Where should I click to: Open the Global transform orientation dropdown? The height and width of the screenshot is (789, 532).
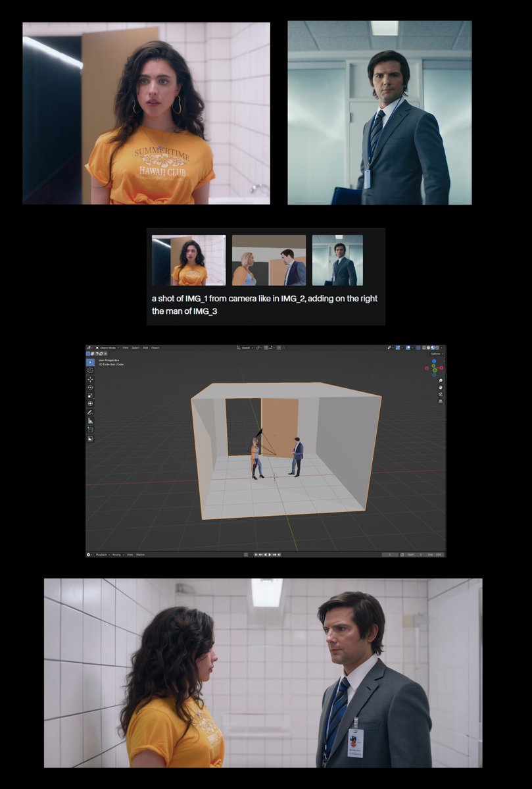[245, 347]
